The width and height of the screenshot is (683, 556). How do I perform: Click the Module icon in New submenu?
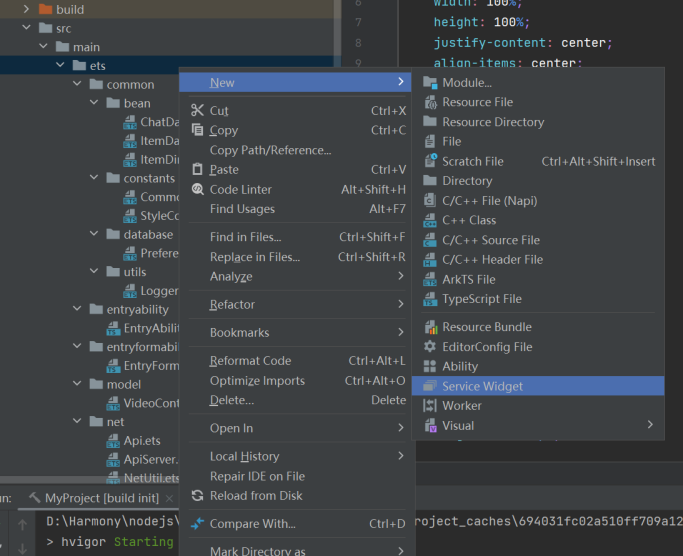coord(430,82)
